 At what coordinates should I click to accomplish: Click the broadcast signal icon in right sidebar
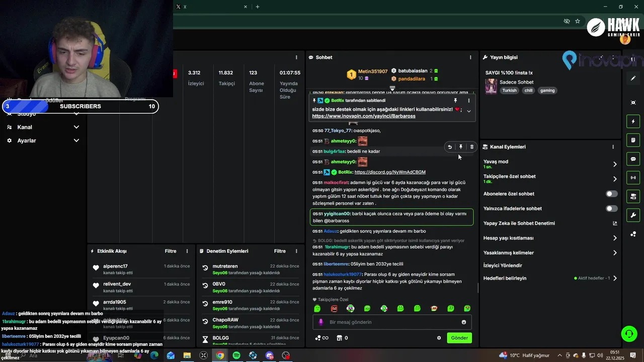(633, 177)
